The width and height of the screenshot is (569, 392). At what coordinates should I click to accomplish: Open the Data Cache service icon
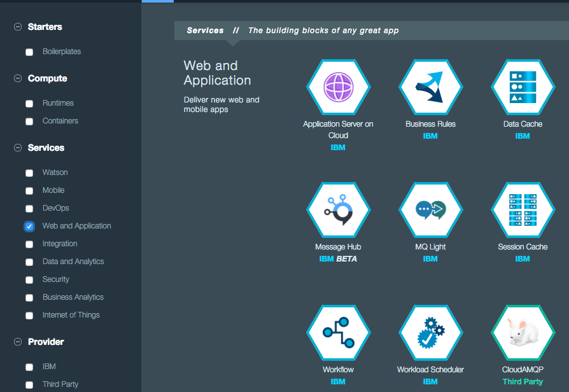click(523, 87)
